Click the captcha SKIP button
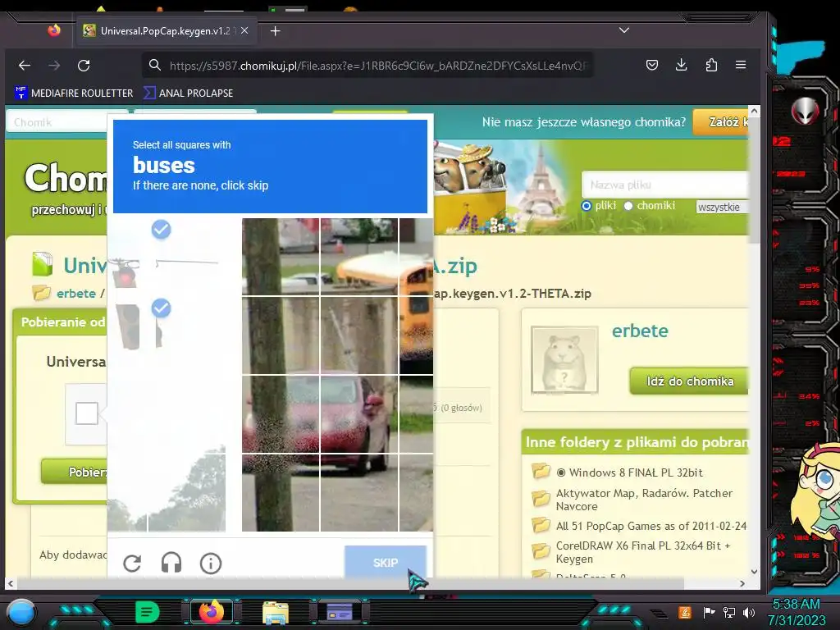The height and width of the screenshot is (630, 840). tap(386, 562)
